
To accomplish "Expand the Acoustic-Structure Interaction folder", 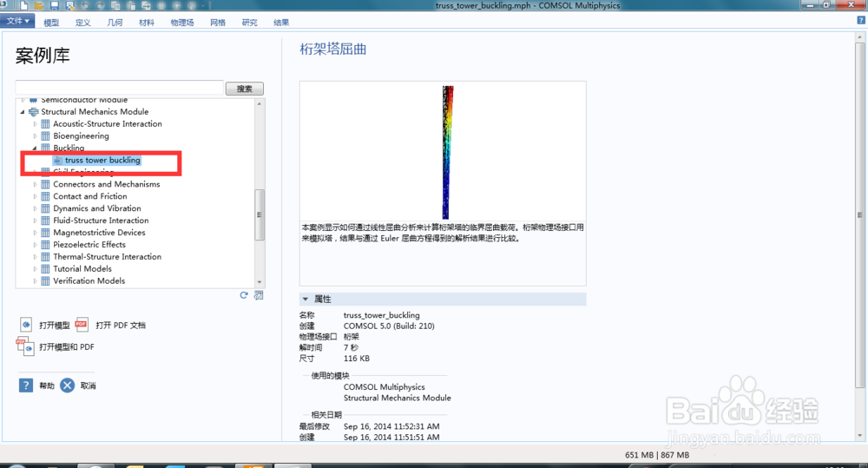I will click(x=35, y=125).
